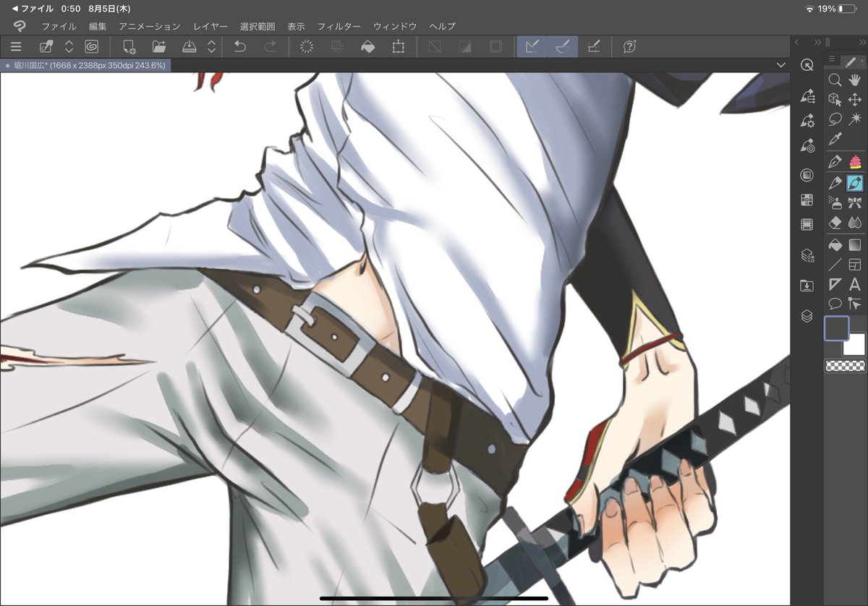Open the Brush Size palette icon
Image resolution: width=868 pixels, height=606 pixels.
(x=807, y=145)
